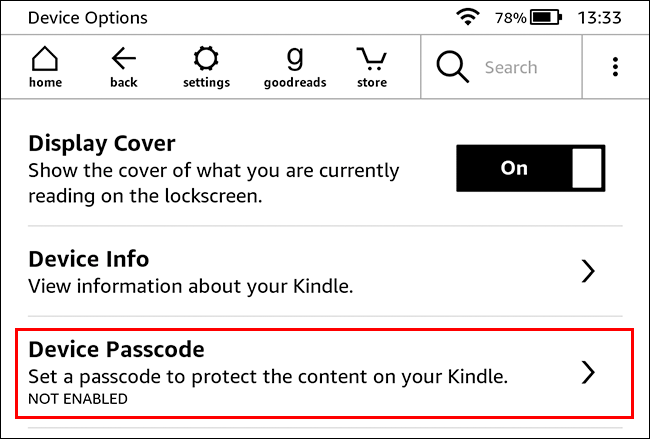
Task: Tap the battery indicator icon
Action: point(545,18)
